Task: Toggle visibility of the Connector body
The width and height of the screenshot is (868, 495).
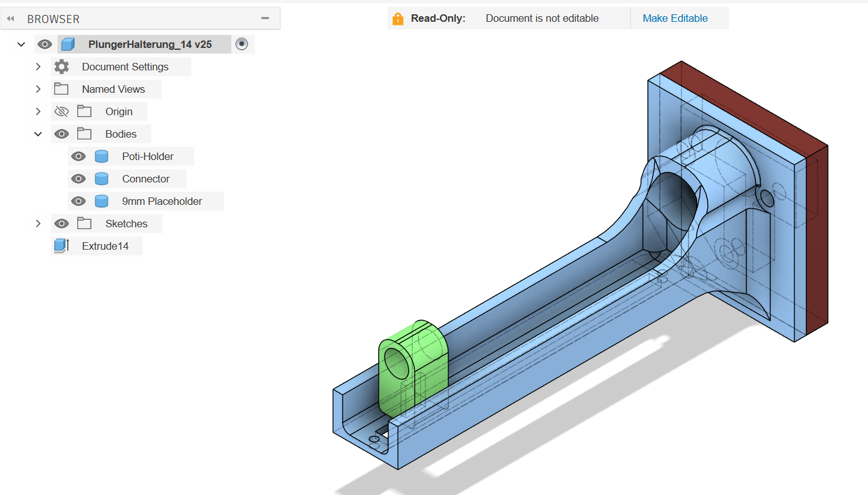Action: pos(78,179)
